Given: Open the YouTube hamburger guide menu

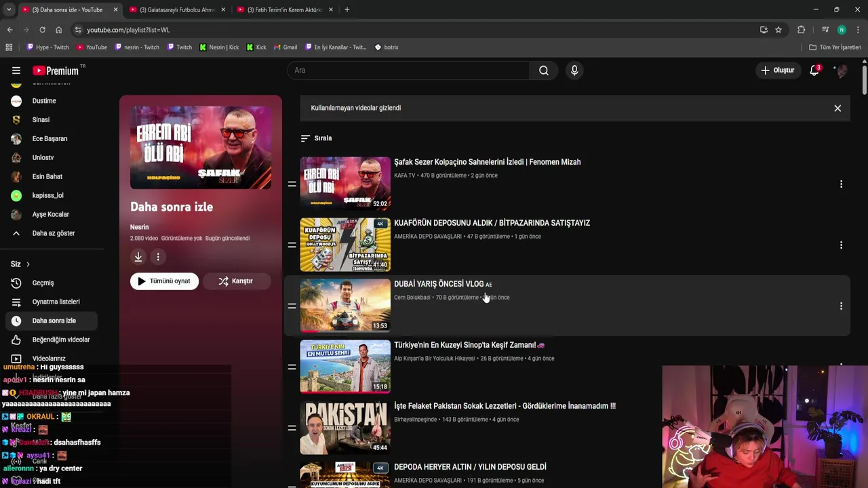Looking at the screenshot, I should (16, 70).
